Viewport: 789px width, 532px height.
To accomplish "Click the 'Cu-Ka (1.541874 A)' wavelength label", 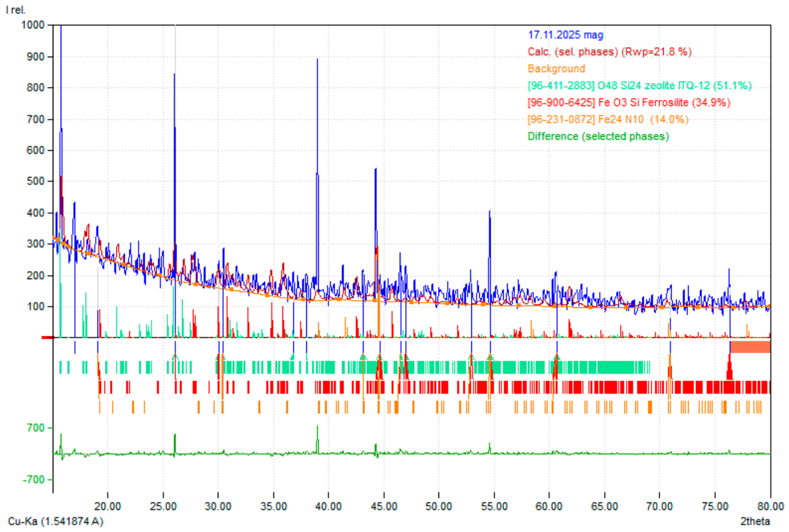I will (56, 521).
